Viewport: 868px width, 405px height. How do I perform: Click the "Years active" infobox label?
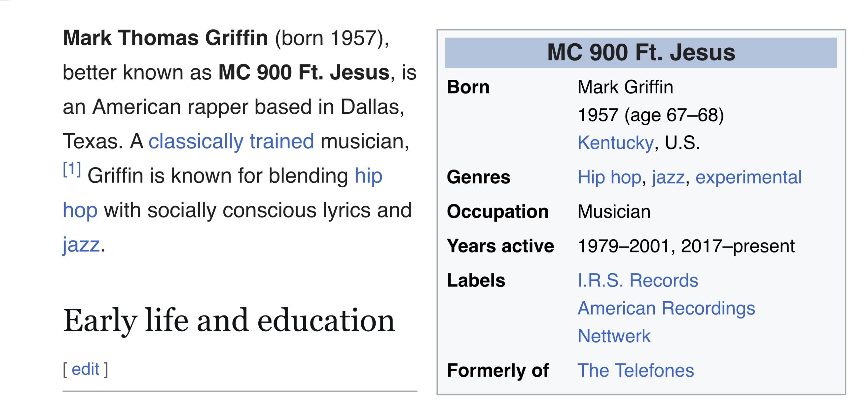click(x=500, y=246)
